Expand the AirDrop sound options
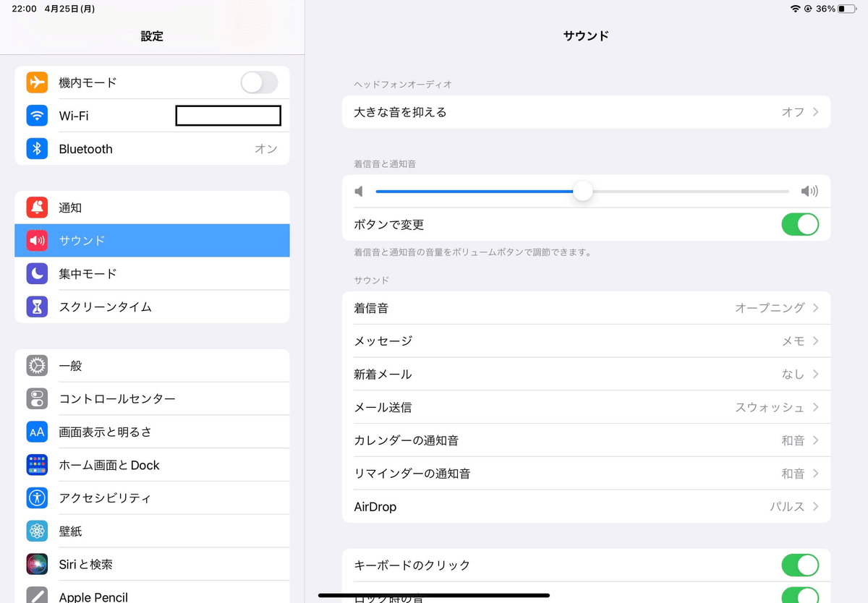This screenshot has height=603, width=868. 586,507
